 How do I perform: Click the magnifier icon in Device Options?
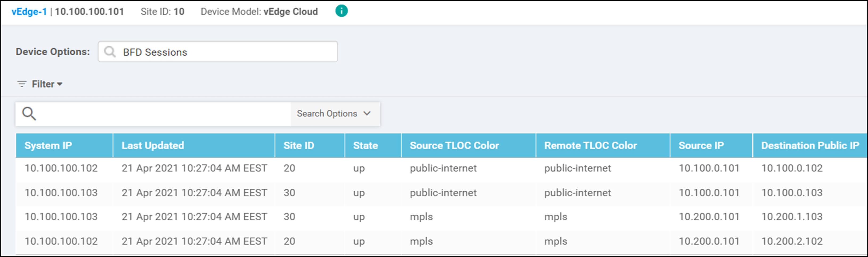click(x=110, y=52)
